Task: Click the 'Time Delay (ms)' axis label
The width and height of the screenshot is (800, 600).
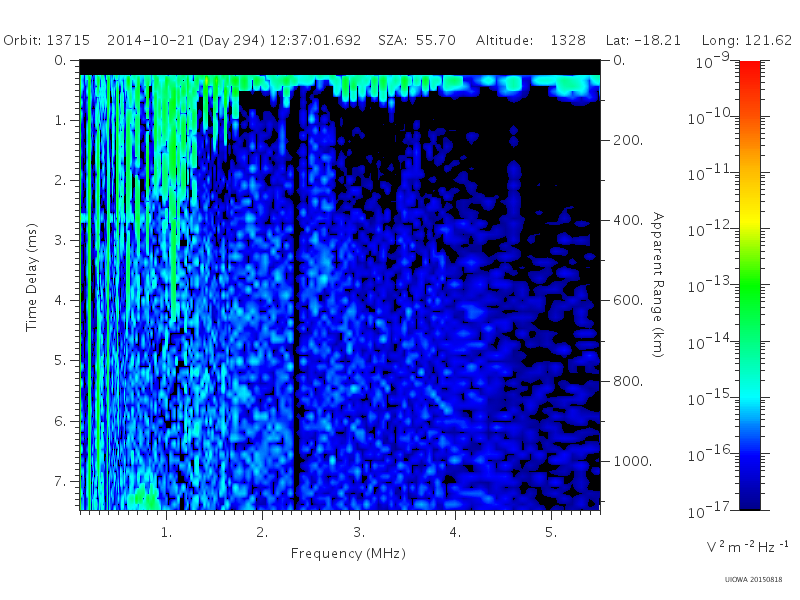Action: [32, 277]
